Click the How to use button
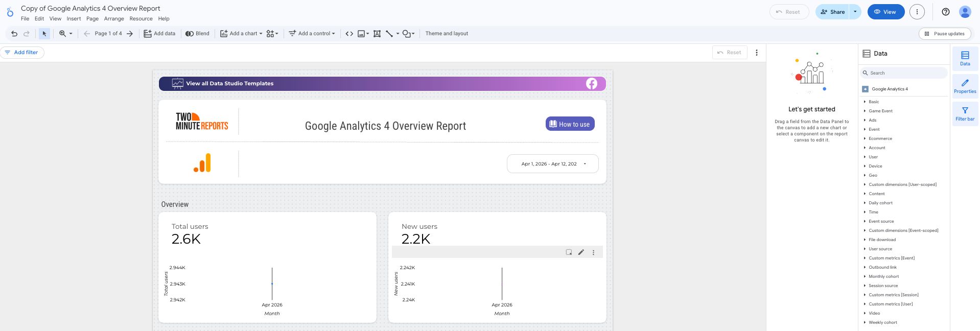Viewport: 980px width, 331px height. coord(570,124)
